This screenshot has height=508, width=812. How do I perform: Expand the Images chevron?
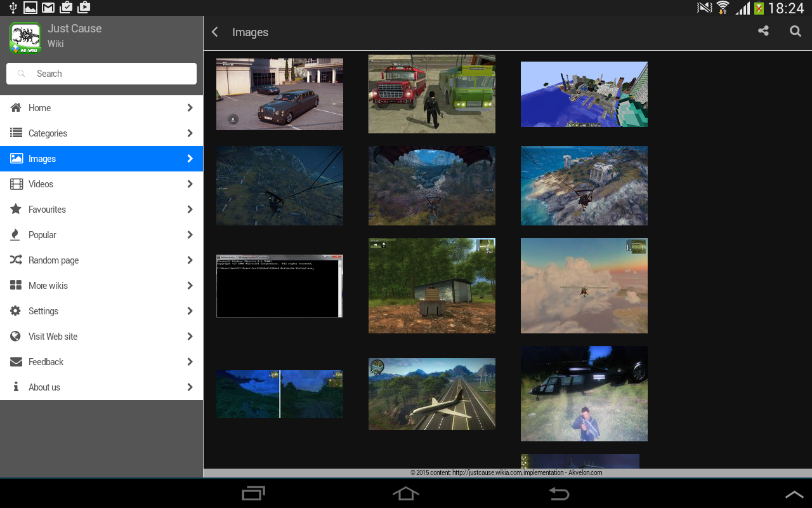[x=190, y=159]
